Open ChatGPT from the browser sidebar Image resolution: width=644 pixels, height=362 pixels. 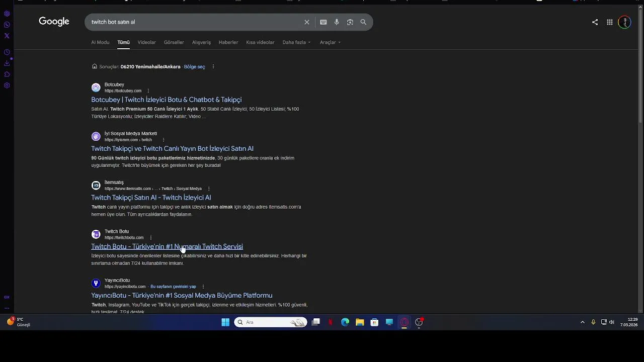click(7, 14)
